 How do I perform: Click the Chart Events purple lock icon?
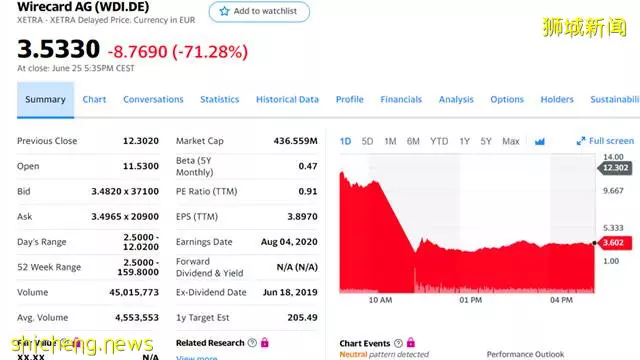pyautogui.click(x=411, y=342)
